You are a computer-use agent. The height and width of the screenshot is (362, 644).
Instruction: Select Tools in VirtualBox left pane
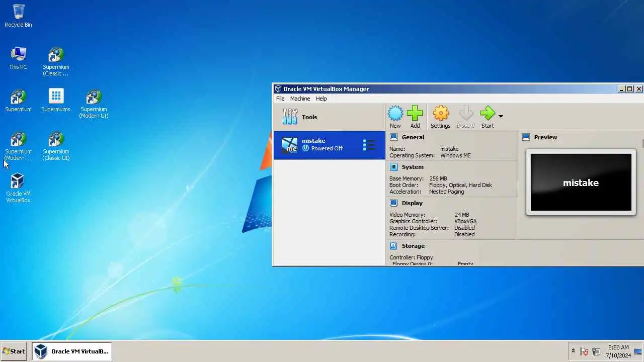coord(330,117)
